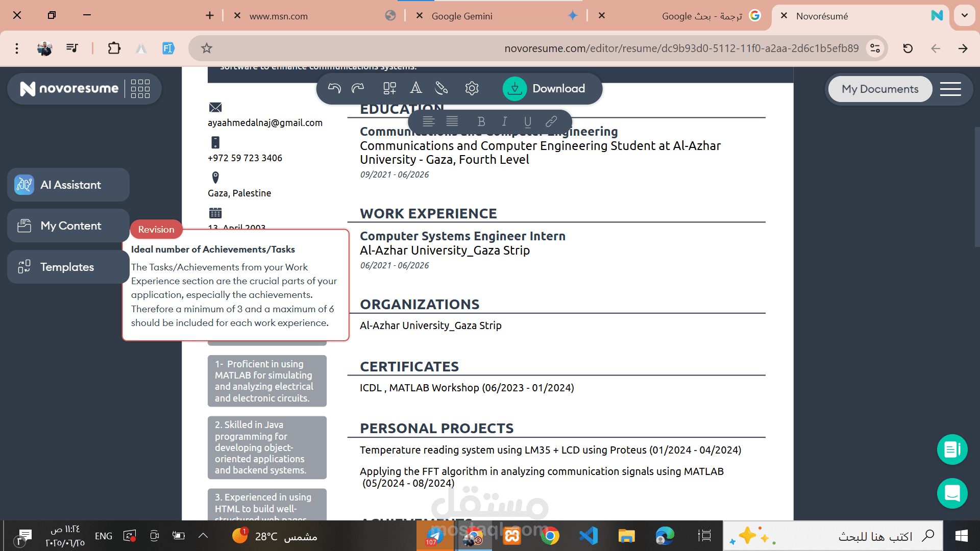Click the Undo arrow in editor toolbar
This screenshot has height=551, width=980.
(x=334, y=88)
